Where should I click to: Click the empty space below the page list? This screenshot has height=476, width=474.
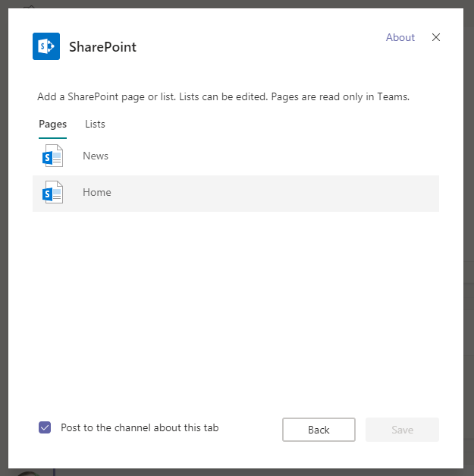point(235,304)
